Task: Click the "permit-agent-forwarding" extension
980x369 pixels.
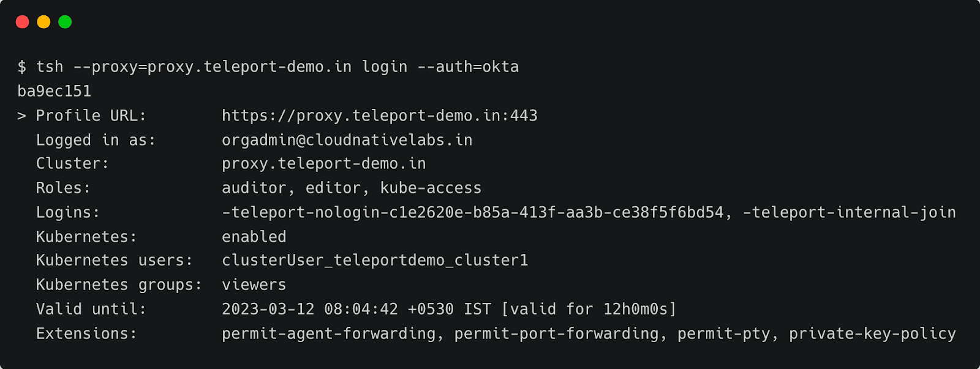Action: coord(328,334)
